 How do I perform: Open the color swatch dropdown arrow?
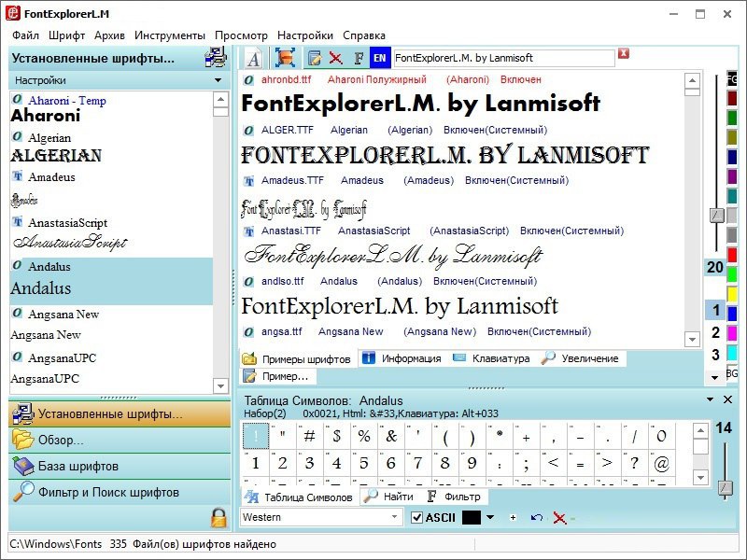(x=489, y=517)
